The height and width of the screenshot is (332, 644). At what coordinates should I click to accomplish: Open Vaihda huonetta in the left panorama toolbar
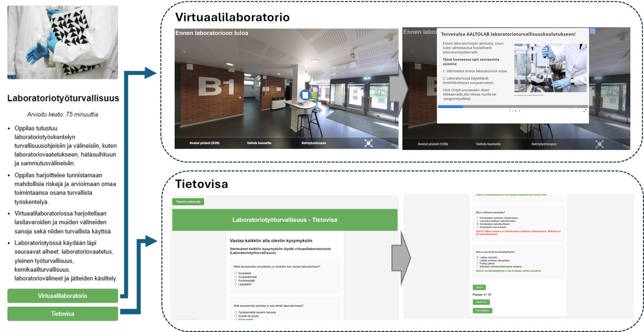(259, 143)
